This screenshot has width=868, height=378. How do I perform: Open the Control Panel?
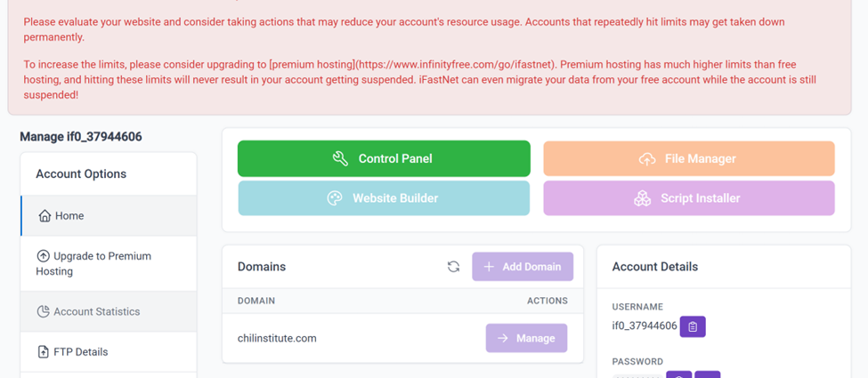[384, 158]
